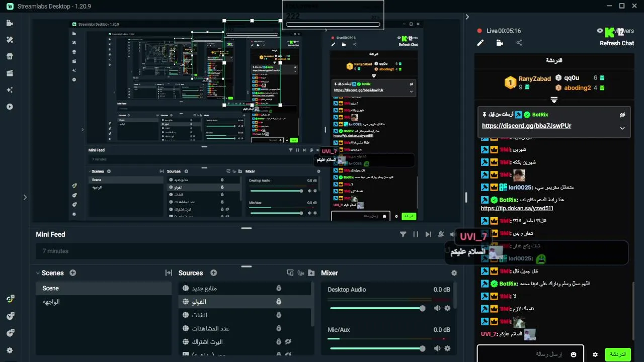Toggle lock on الشات source
This screenshot has width=644, height=362.
click(278, 315)
